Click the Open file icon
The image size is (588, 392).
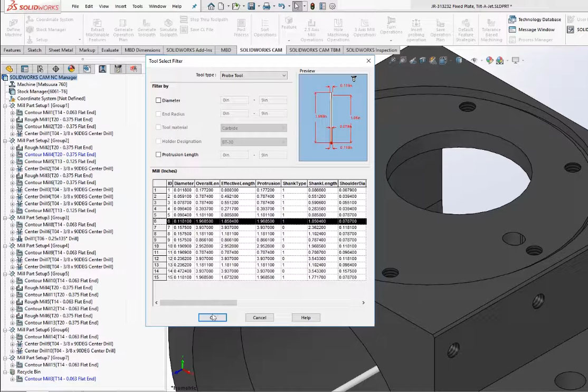[235, 6]
